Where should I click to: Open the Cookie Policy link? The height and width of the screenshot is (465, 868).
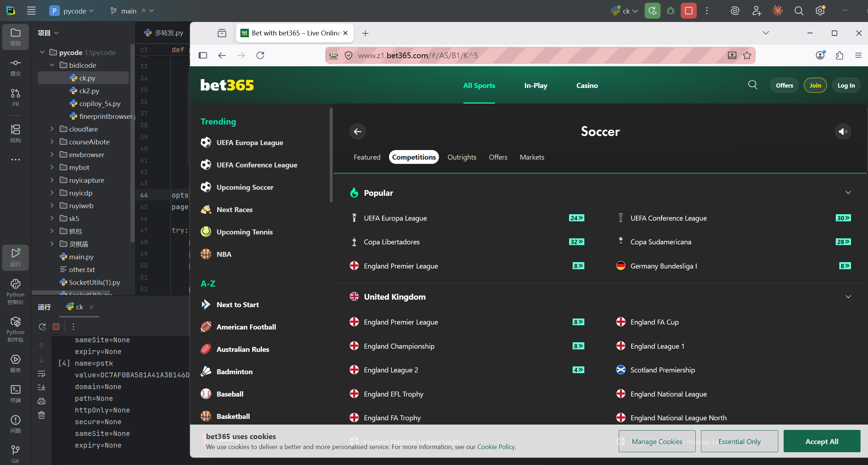[x=496, y=447]
